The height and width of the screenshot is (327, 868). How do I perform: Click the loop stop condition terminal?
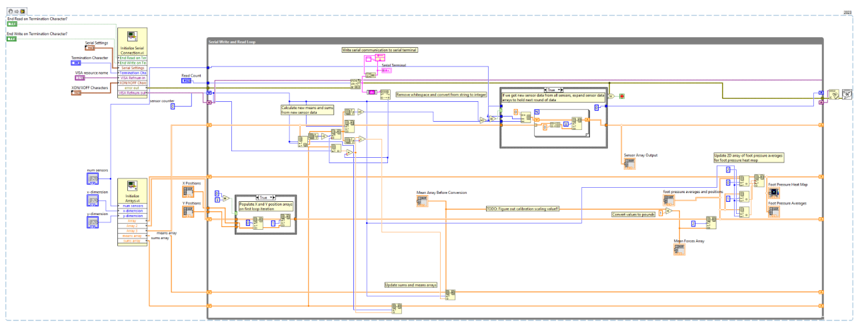click(622, 96)
